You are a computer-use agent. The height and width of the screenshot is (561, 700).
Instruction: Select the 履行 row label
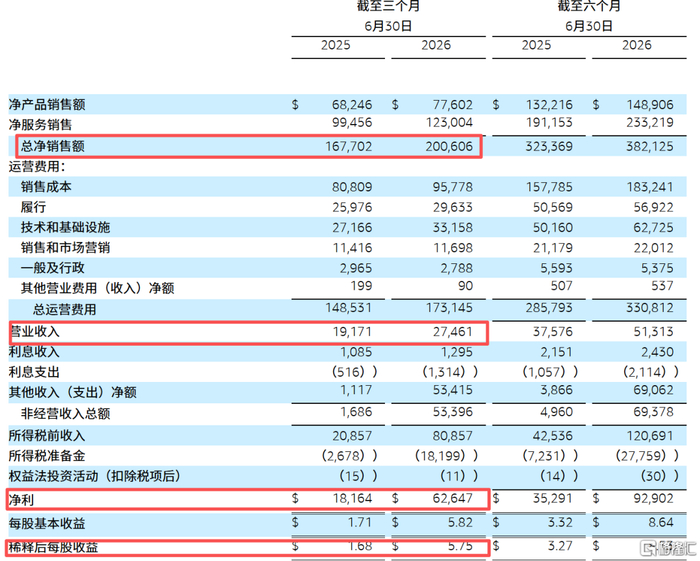tap(33, 207)
